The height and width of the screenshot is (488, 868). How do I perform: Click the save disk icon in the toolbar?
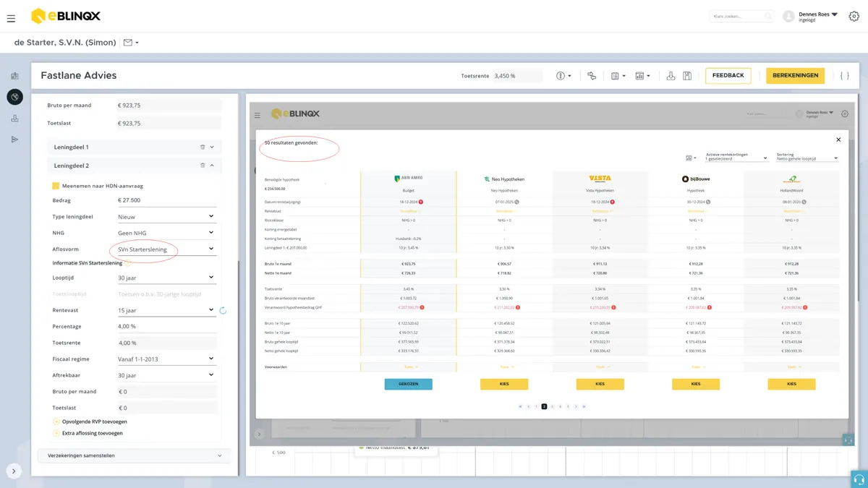tap(687, 76)
